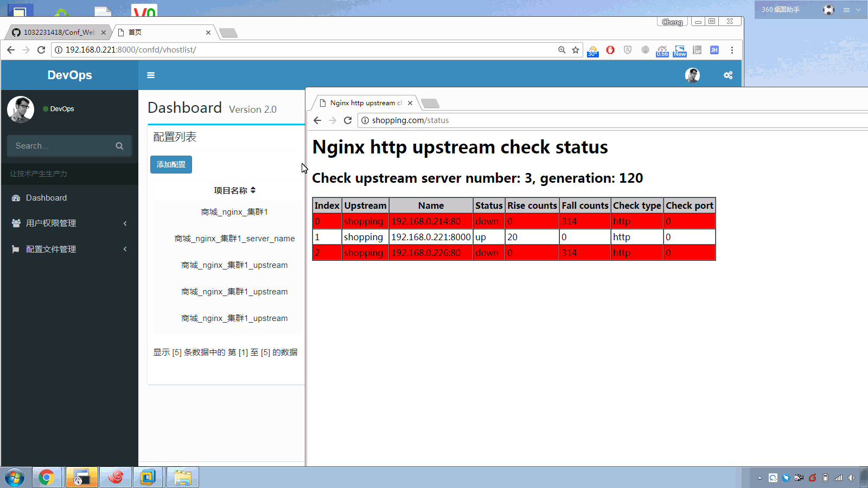Viewport: 868px width, 488px height.
Task: Click the shield extension icon
Action: 628,50
